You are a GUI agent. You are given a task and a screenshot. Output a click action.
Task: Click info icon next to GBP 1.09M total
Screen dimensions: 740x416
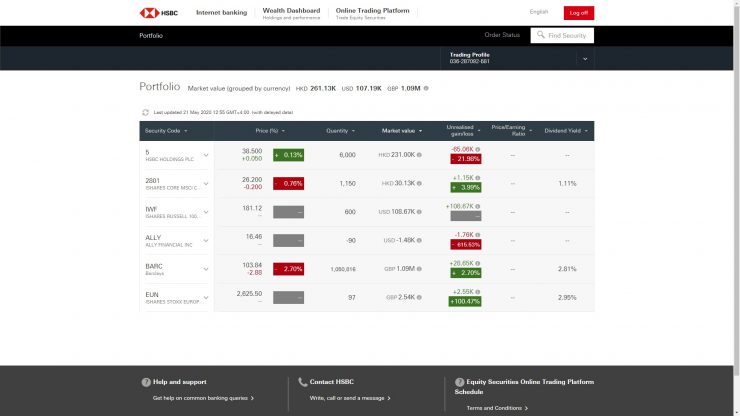(426, 88)
